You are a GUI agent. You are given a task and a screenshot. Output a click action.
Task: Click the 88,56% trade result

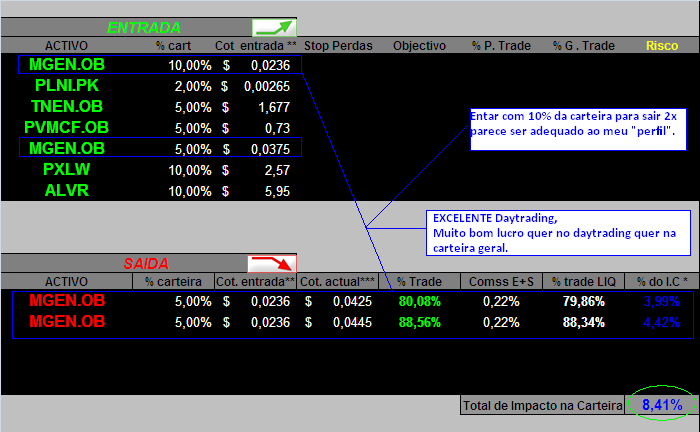point(420,322)
